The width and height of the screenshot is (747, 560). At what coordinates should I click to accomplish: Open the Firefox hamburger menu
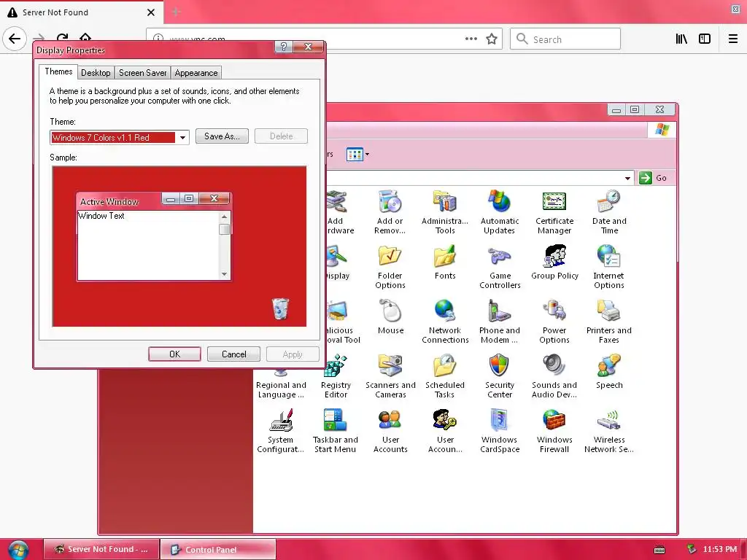coord(733,39)
